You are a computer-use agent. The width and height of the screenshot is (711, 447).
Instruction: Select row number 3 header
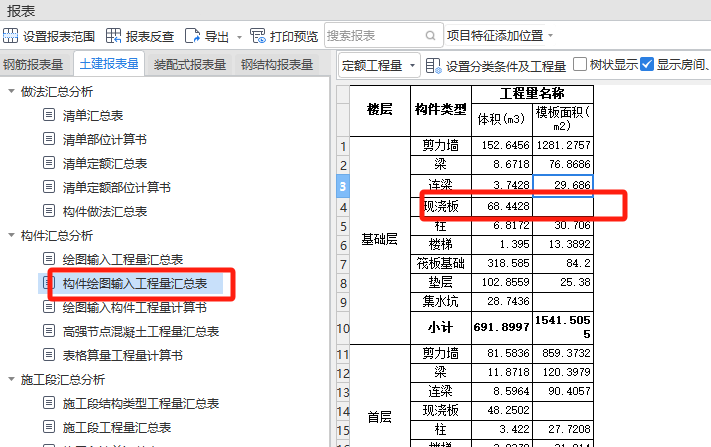click(343, 186)
